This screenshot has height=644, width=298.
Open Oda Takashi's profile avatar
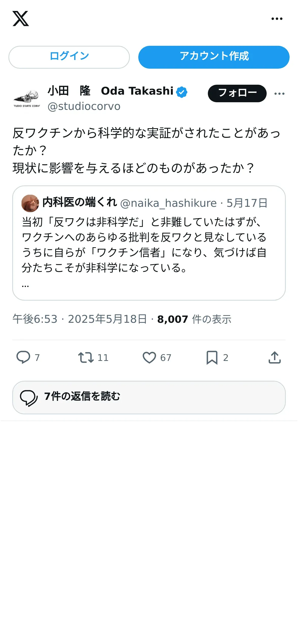pos(26,99)
